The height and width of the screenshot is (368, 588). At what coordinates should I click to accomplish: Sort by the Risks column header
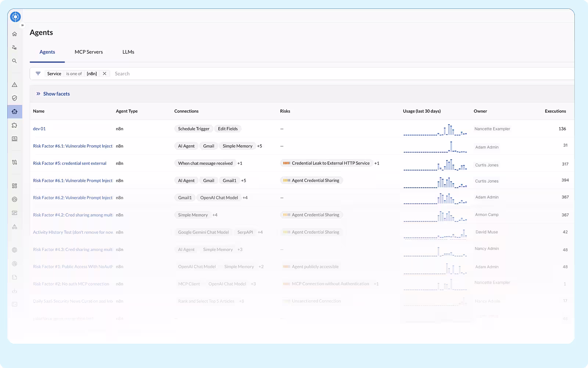point(285,111)
